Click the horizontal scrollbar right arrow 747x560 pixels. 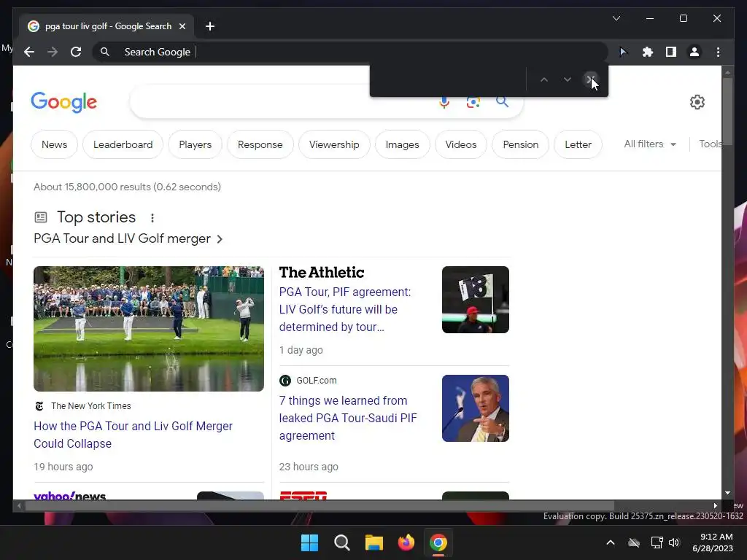coord(715,506)
